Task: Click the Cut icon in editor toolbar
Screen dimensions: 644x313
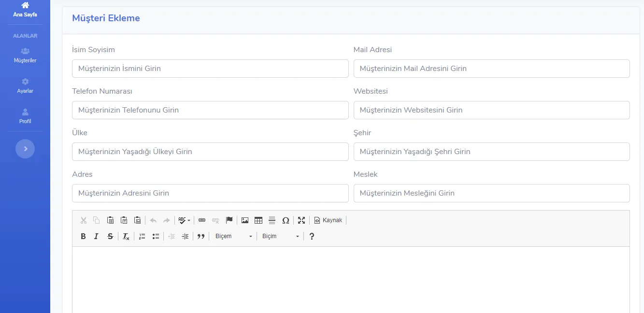Action: pyautogui.click(x=84, y=220)
